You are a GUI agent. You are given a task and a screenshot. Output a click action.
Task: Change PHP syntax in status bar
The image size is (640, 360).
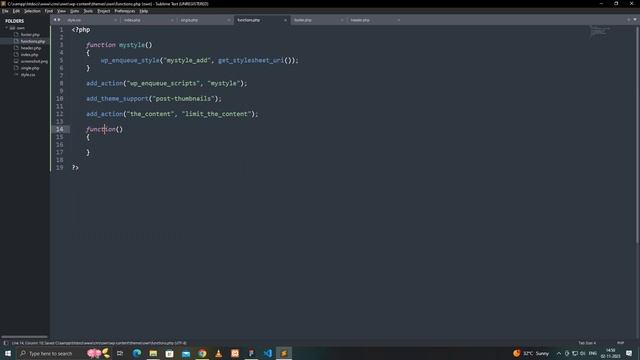(620, 343)
